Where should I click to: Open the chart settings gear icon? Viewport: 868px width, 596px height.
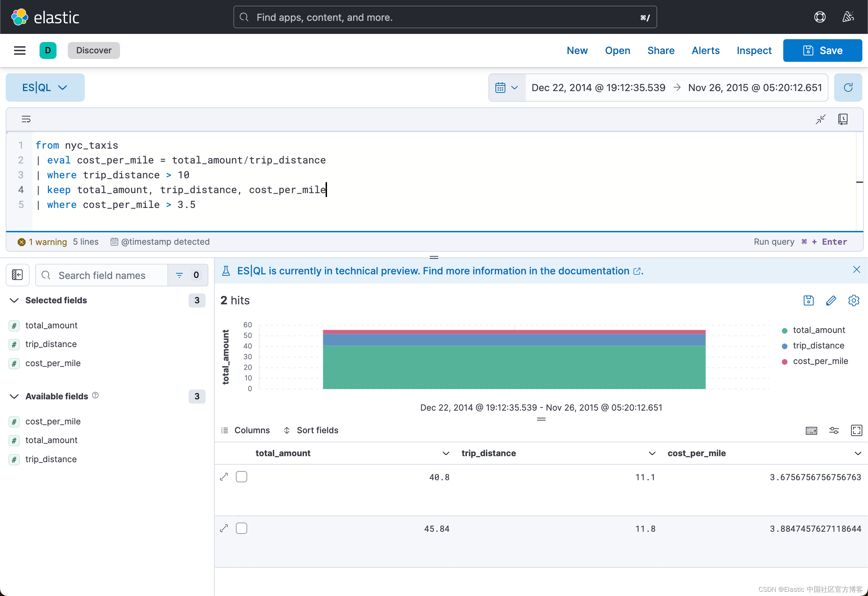[854, 300]
